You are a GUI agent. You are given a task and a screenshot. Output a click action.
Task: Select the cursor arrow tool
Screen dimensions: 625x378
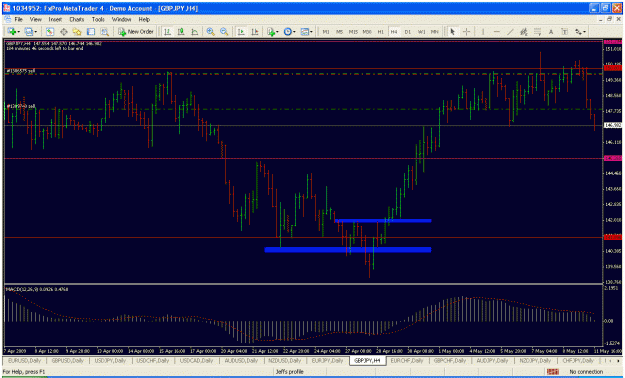pyautogui.click(x=452, y=32)
